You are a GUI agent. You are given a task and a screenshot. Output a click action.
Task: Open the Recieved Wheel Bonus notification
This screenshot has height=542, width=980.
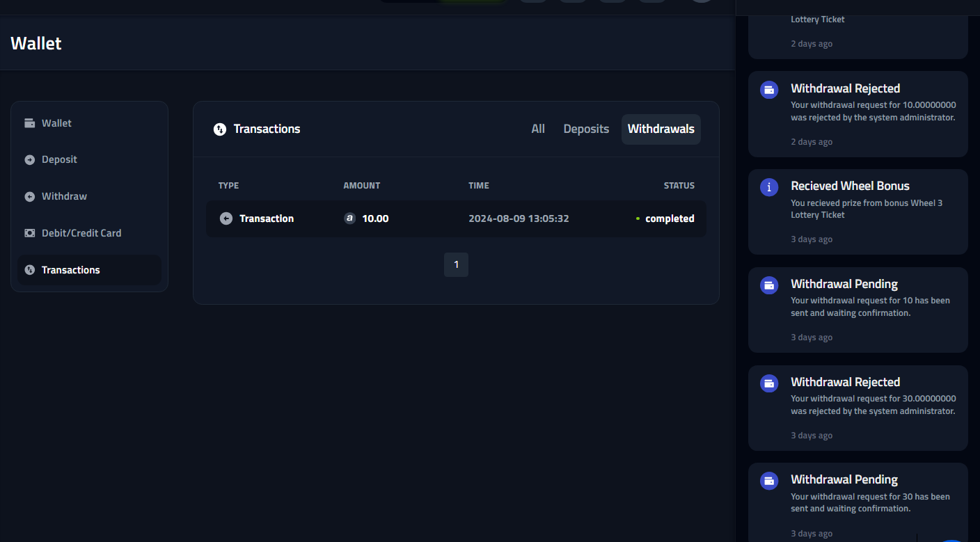[x=857, y=212]
